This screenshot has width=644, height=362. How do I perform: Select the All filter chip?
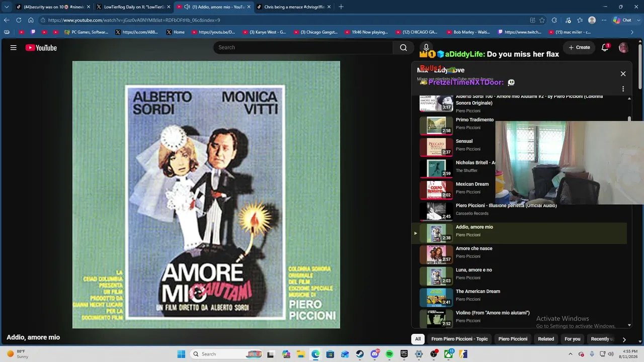click(418, 339)
